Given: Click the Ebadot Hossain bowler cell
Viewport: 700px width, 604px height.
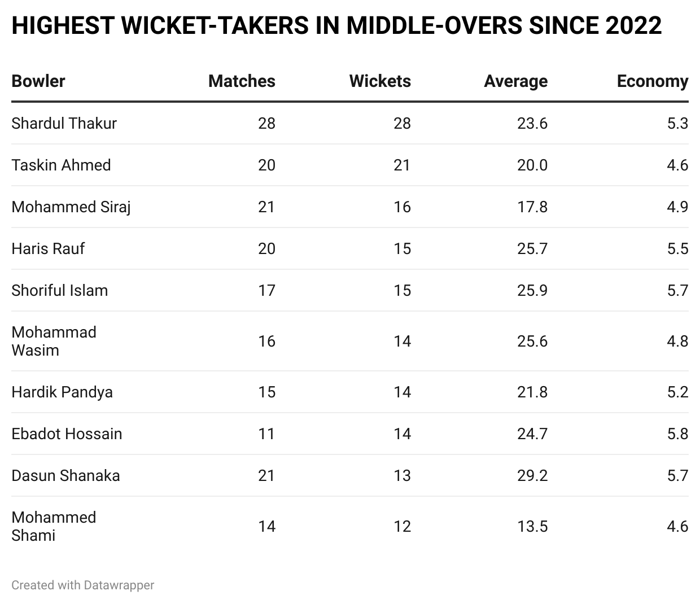Looking at the screenshot, I should click(67, 434).
